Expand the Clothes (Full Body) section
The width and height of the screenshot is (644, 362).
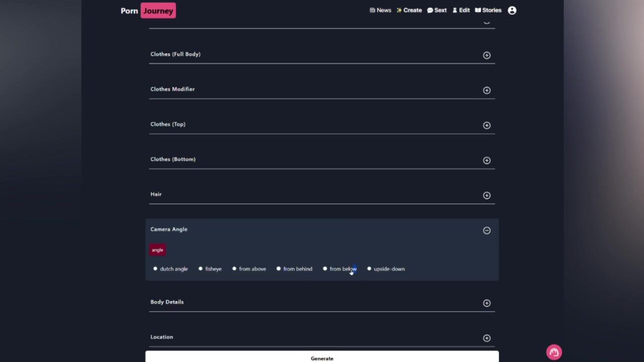tap(487, 55)
